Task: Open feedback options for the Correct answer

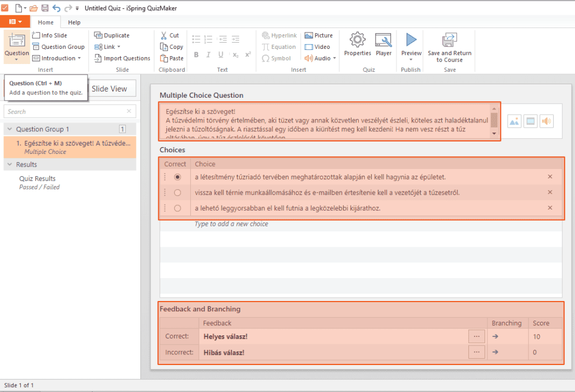Action: 476,336
